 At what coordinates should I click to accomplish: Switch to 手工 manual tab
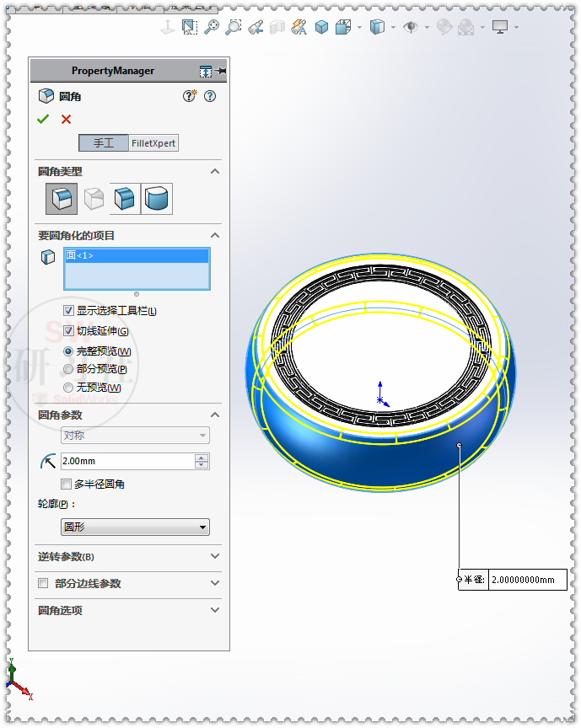pyautogui.click(x=104, y=143)
